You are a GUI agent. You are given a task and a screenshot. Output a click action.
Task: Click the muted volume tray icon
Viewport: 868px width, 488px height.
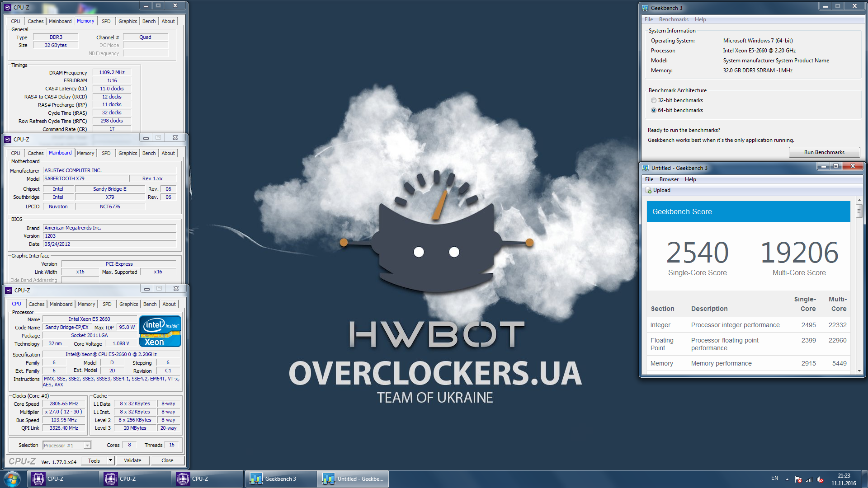(820, 479)
